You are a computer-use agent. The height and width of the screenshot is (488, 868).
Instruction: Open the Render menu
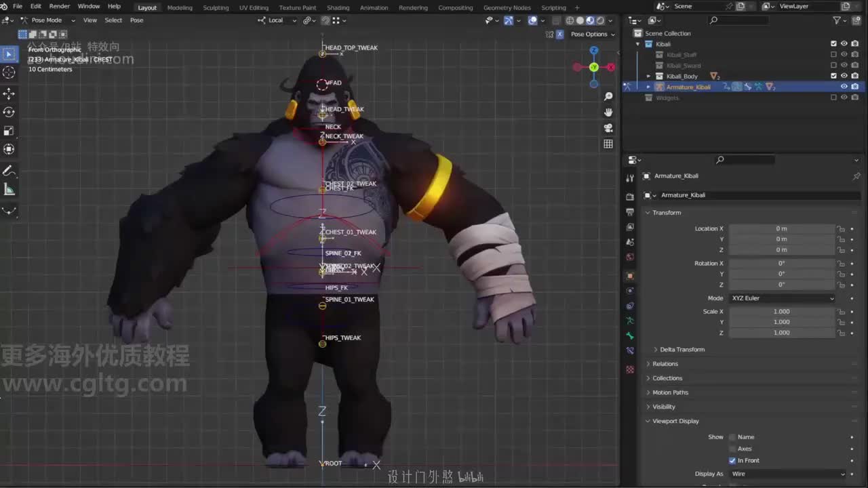(x=60, y=6)
